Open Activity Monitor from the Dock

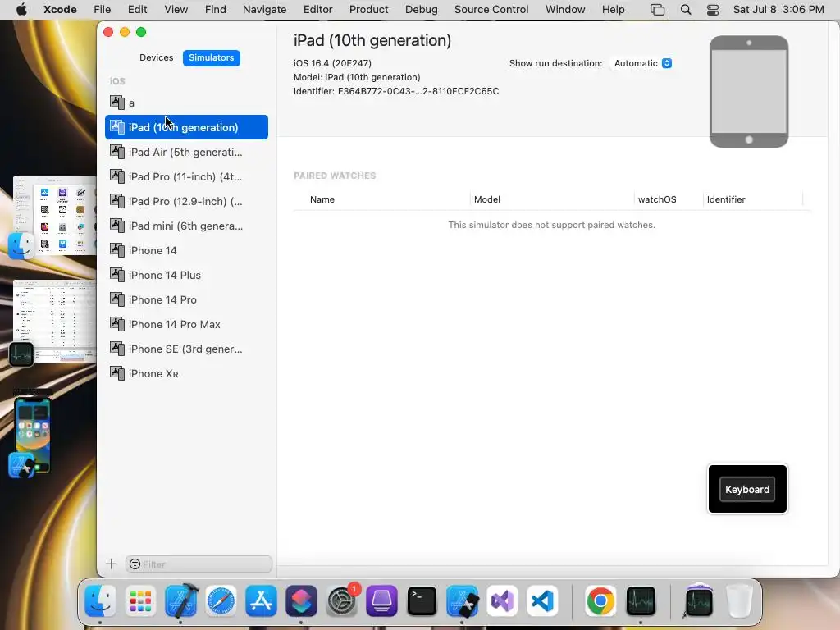tap(641, 600)
